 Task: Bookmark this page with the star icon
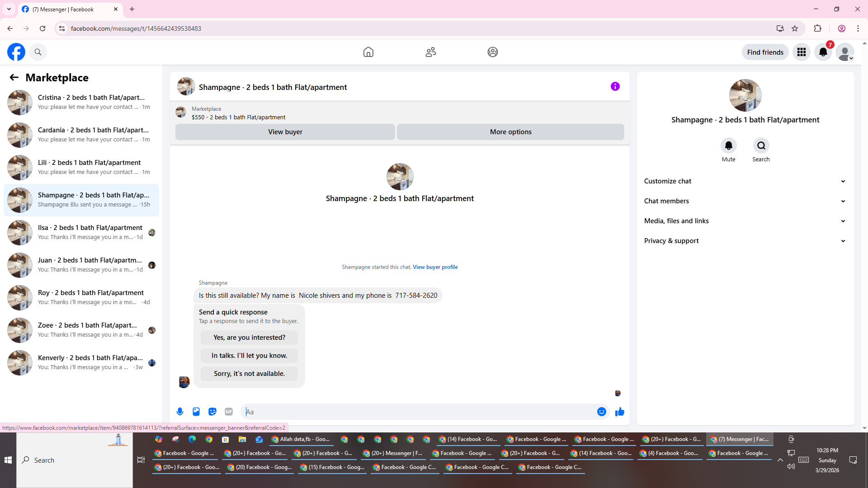795,28
